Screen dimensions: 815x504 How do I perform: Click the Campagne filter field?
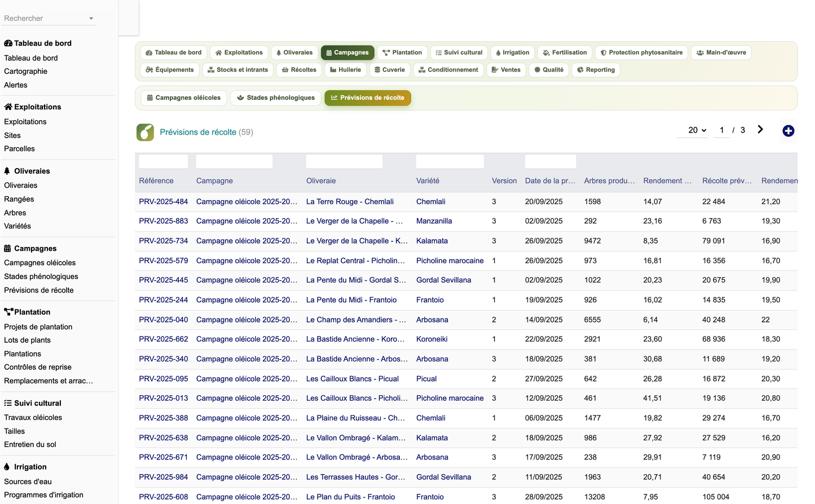[x=234, y=162]
